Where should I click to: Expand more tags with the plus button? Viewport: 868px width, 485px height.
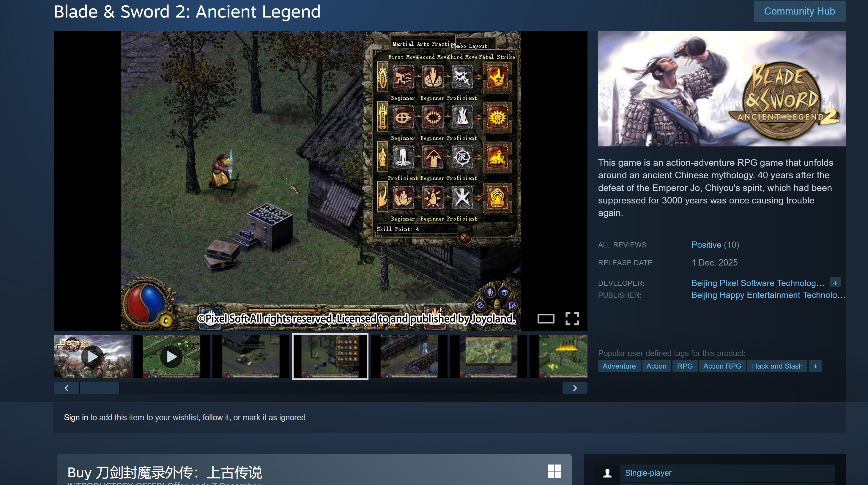point(815,366)
